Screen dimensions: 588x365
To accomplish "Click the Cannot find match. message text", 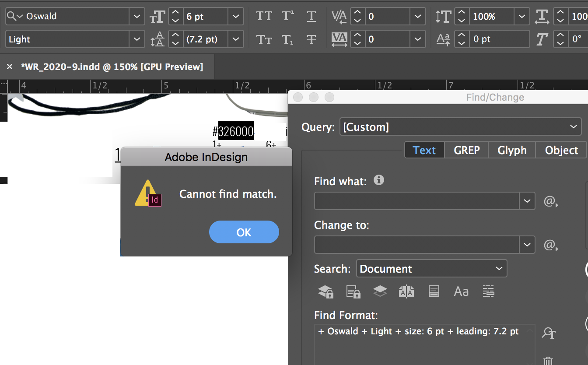I will pos(228,194).
